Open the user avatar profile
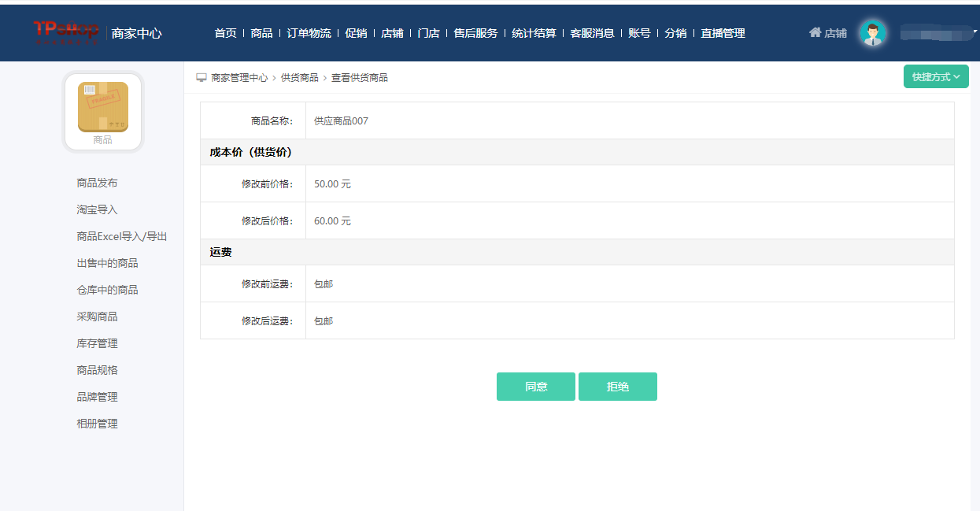980x511 pixels. [x=872, y=33]
